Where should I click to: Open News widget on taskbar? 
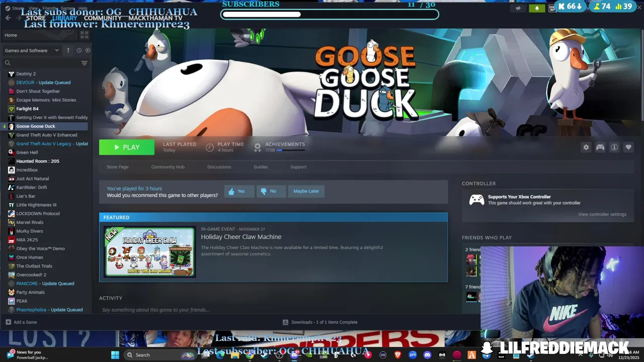tap(28, 354)
